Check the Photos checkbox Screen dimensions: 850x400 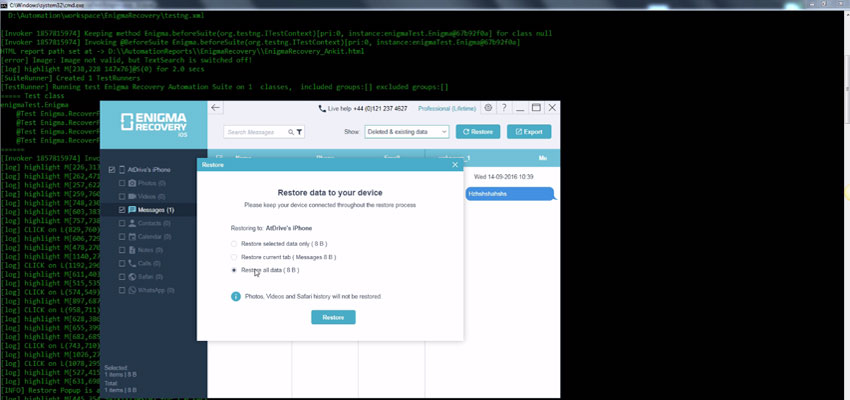[122, 183]
